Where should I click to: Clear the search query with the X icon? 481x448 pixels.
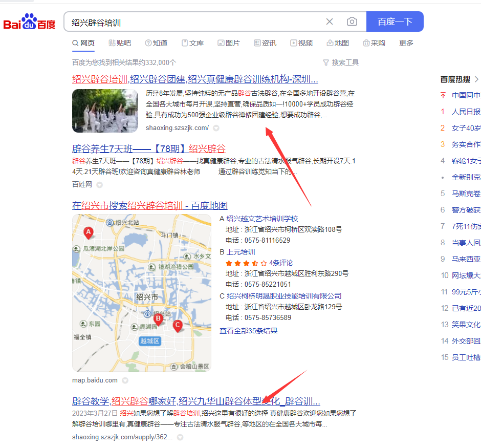tap(330, 22)
